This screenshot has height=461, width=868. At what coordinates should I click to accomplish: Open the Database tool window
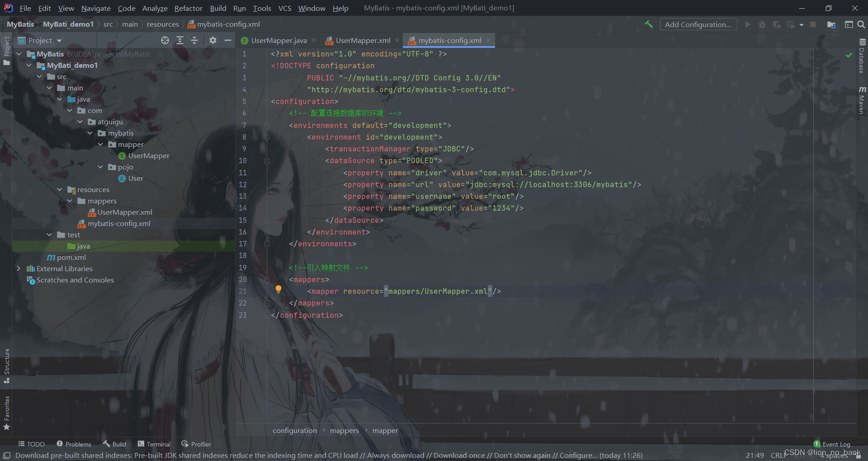[x=862, y=56]
